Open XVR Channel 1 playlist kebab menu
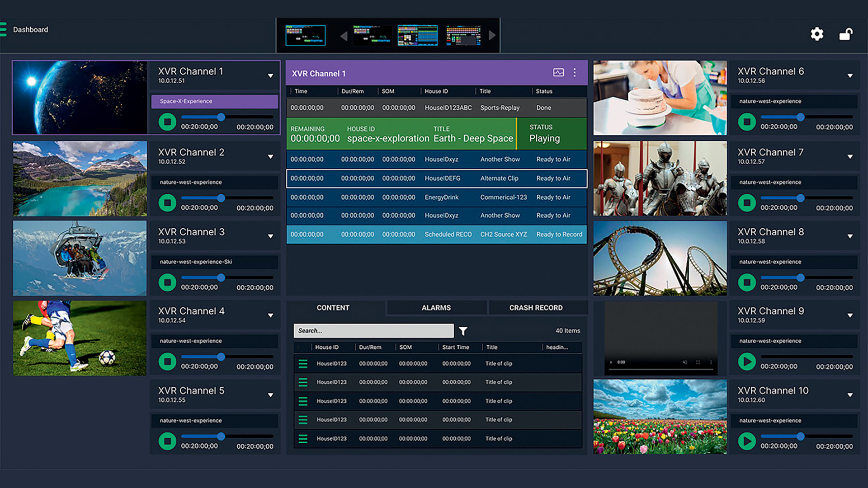The image size is (868, 488). click(575, 73)
